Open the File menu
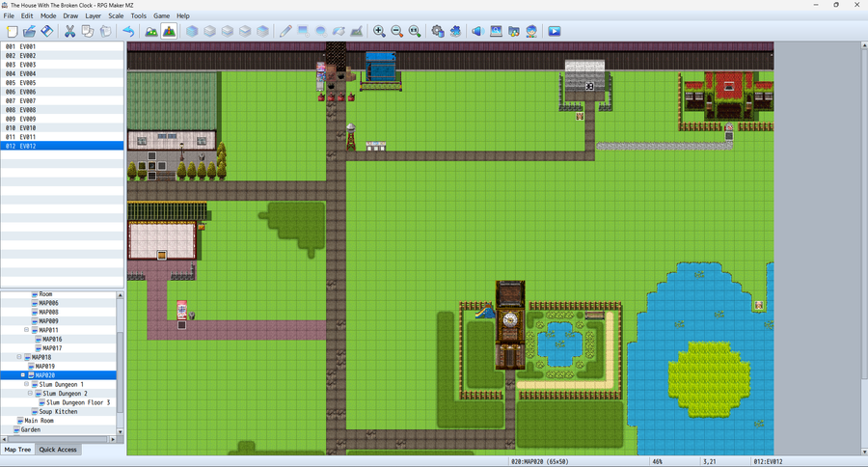 [x=9, y=16]
